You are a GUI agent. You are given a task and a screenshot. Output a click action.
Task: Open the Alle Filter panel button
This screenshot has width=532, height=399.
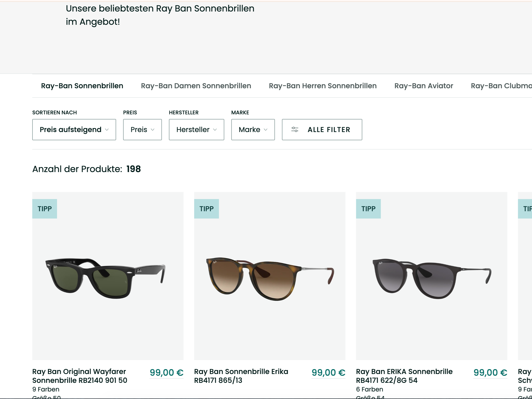coord(322,130)
